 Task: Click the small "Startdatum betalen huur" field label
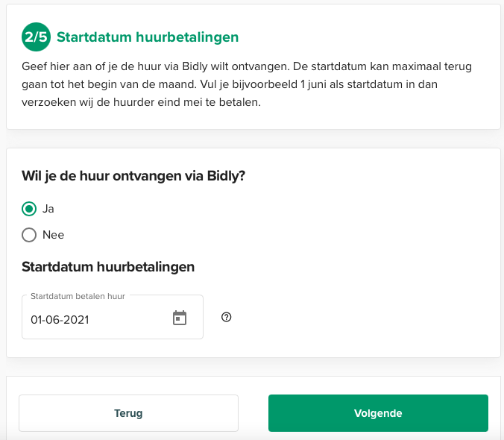[x=78, y=296]
